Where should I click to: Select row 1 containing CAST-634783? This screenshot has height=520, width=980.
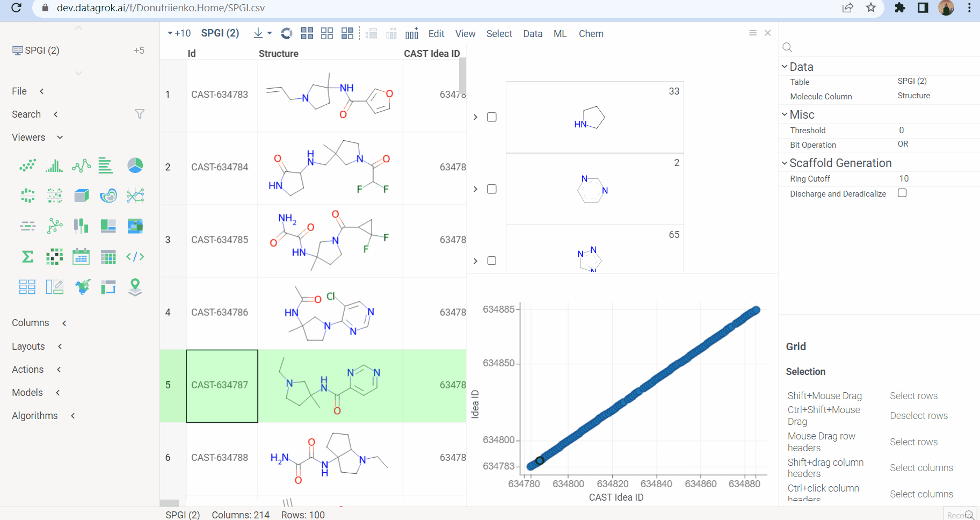point(168,95)
